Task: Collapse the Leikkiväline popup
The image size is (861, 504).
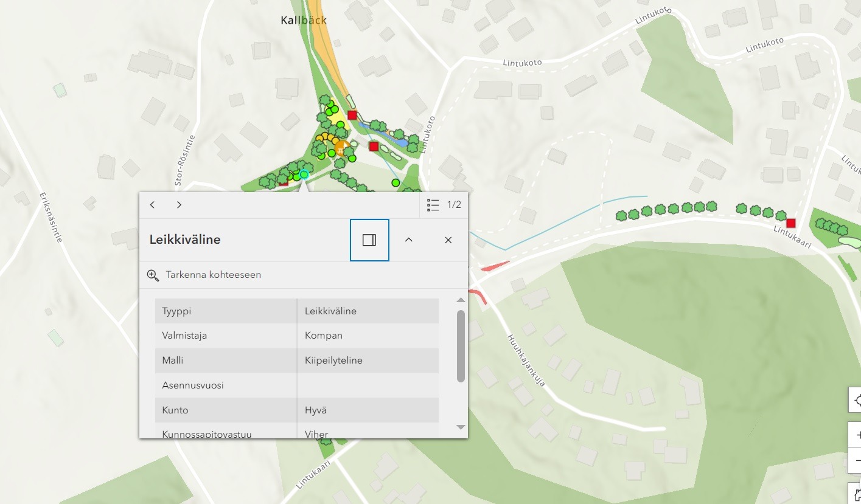Action: 409,240
